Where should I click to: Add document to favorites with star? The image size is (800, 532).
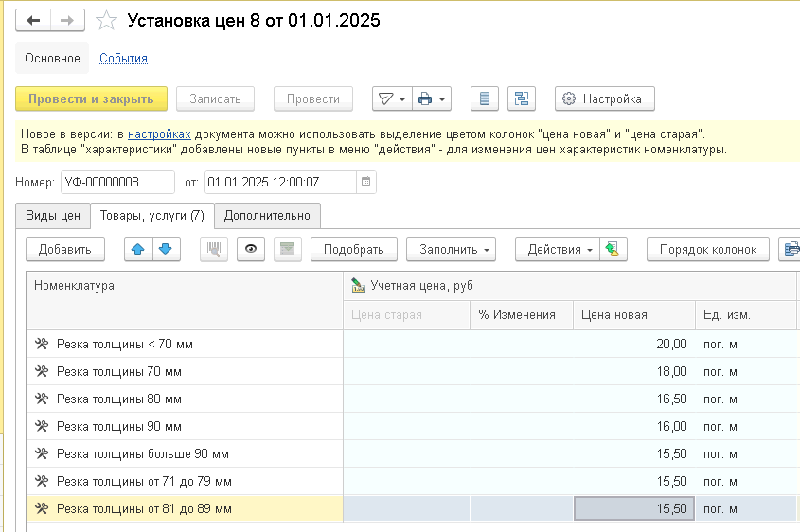click(107, 20)
